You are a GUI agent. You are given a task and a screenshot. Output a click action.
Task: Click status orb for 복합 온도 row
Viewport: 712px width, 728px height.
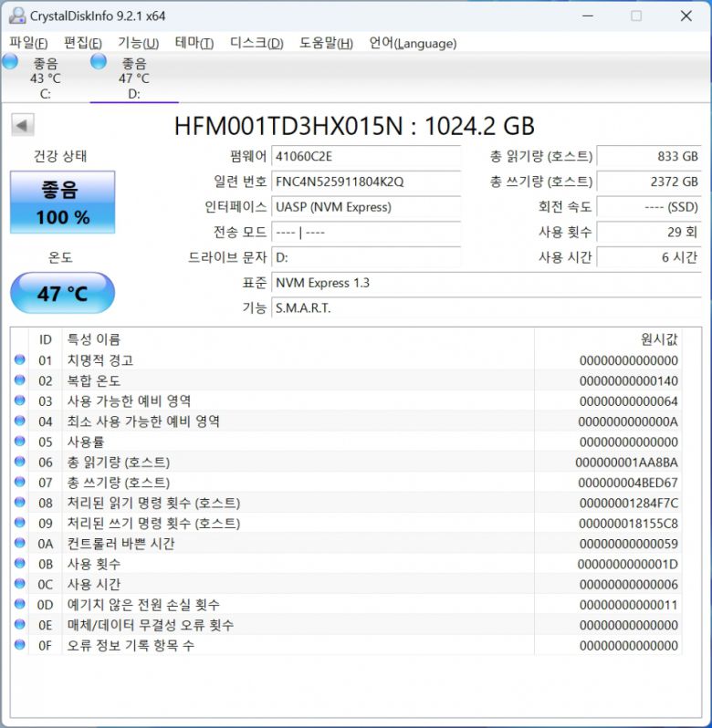(20, 380)
